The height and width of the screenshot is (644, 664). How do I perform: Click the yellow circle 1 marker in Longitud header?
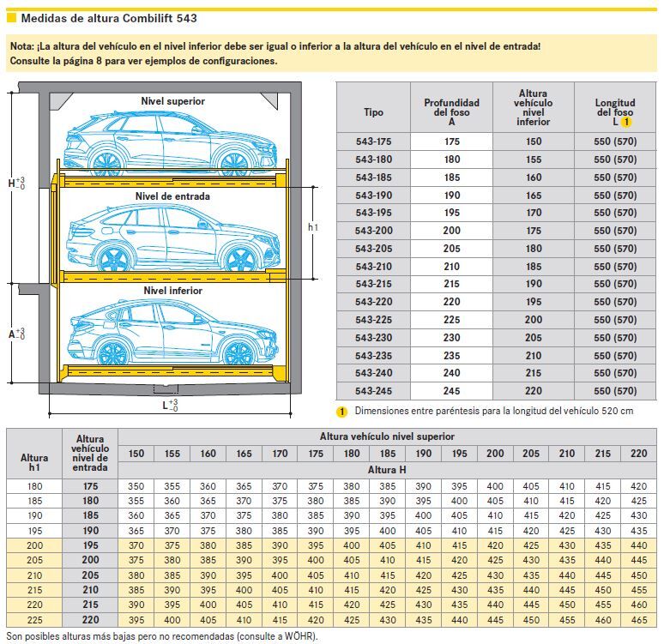[626, 123]
